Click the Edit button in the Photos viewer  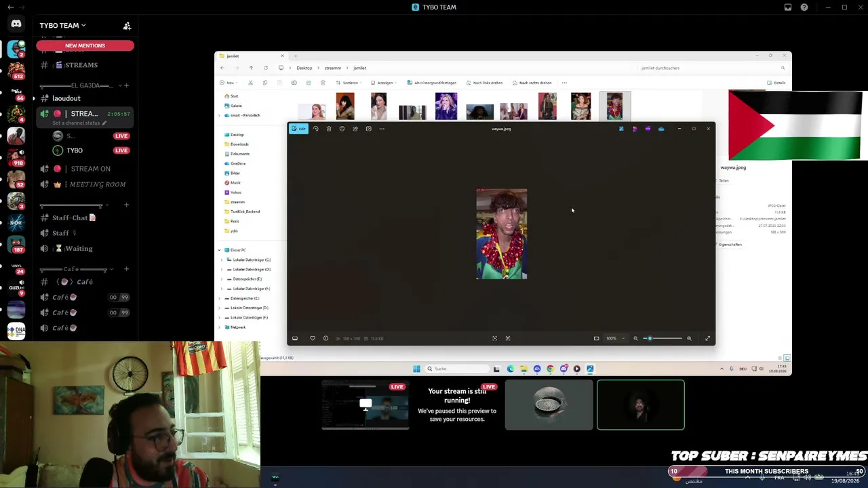click(299, 129)
